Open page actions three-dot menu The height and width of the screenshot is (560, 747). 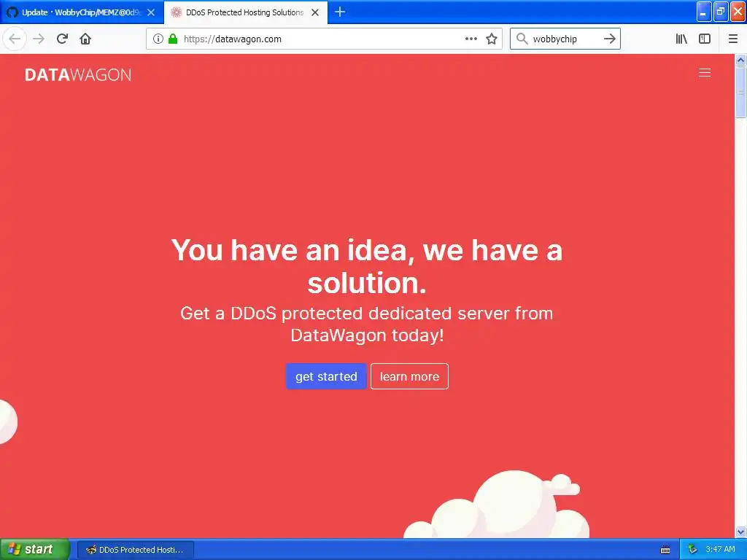click(471, 39)
